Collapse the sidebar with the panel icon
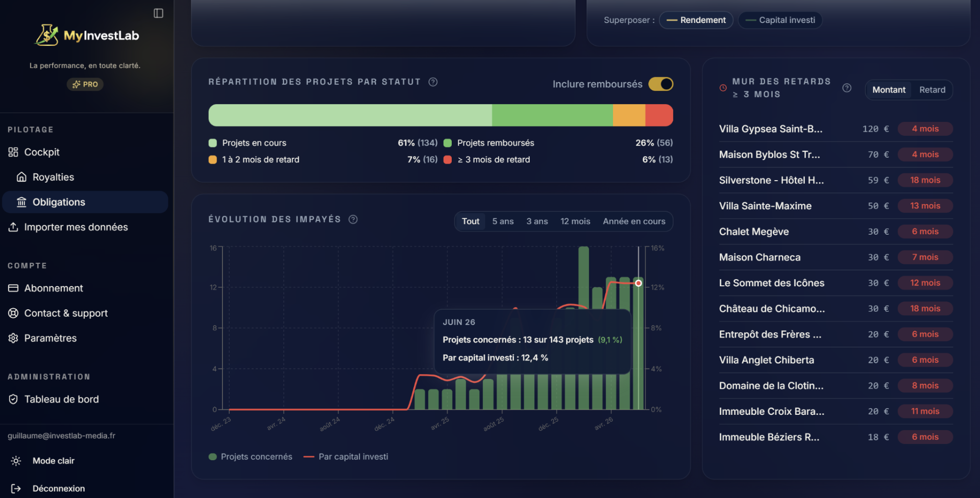 tap(158, 13)
